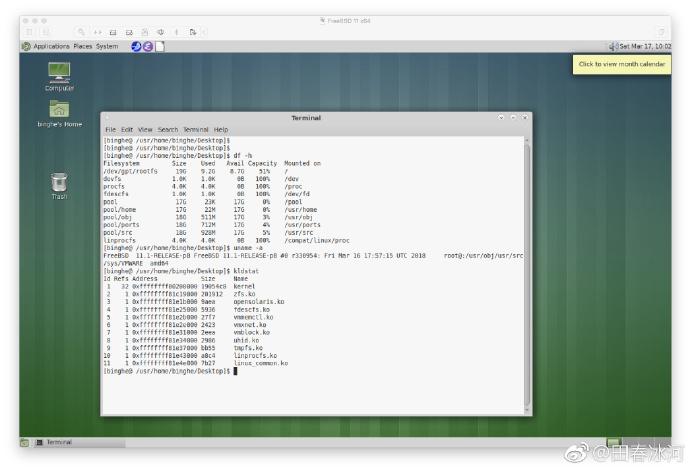Click the MATE logo beside Applications

click(26, 46)
